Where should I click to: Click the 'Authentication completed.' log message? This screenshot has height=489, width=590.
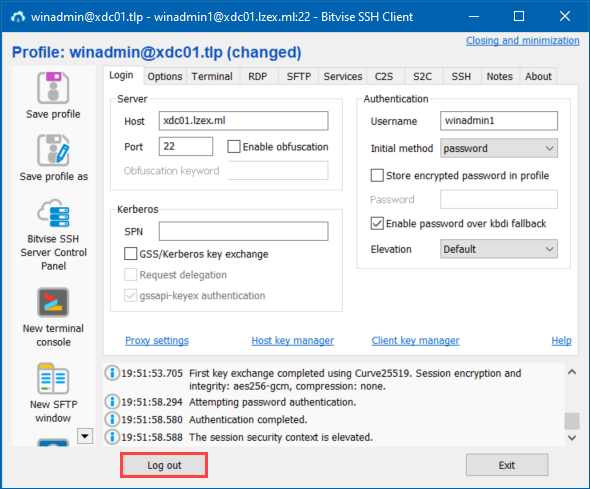[248, 419]
